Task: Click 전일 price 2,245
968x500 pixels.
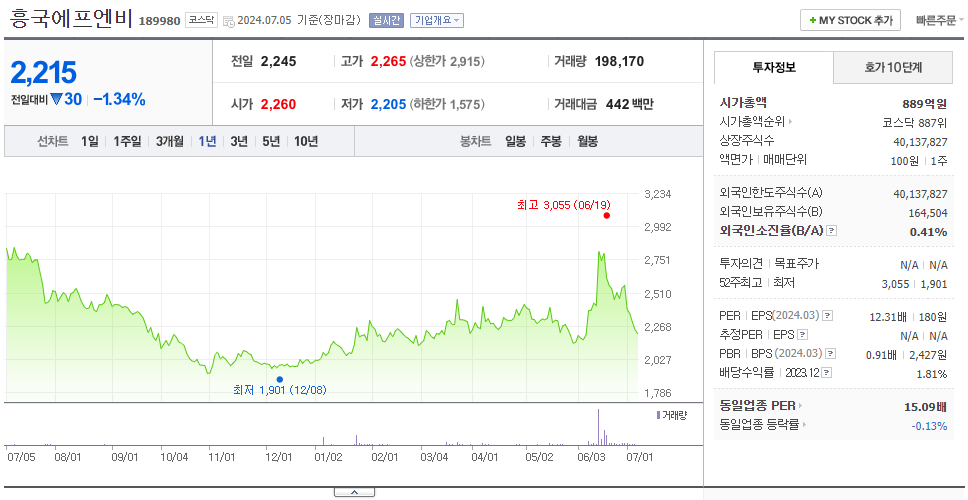Action: [x=278, y=61]
